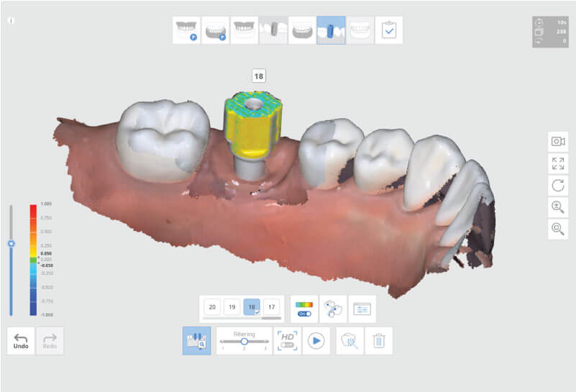Click the zoom in magnifier
Screen dimensions: 576x392
click(558, 207)
